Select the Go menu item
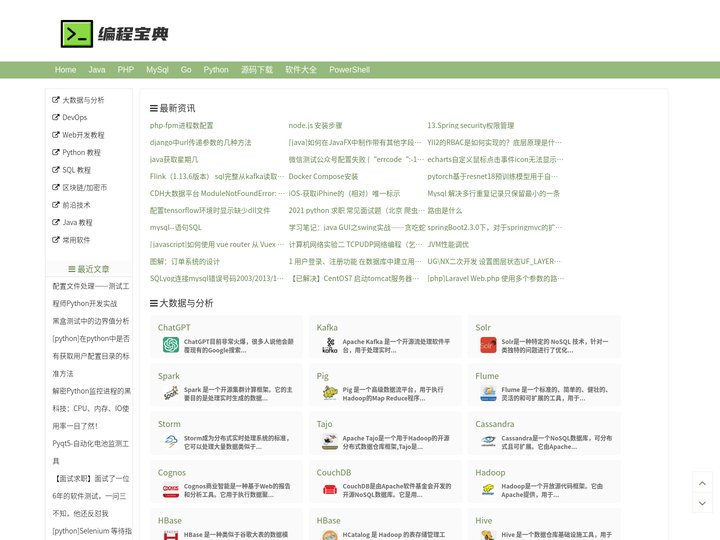The image size is (720, 540). point(186,70)
